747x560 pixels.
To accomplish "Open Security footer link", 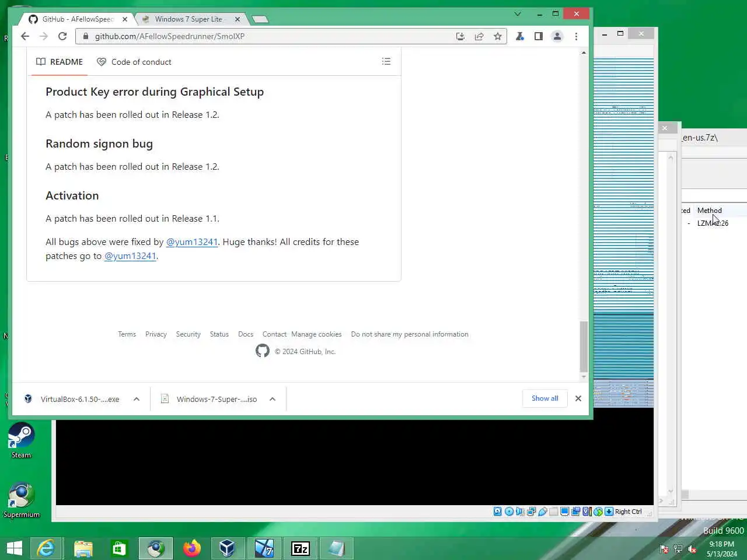I will point(188,334).
